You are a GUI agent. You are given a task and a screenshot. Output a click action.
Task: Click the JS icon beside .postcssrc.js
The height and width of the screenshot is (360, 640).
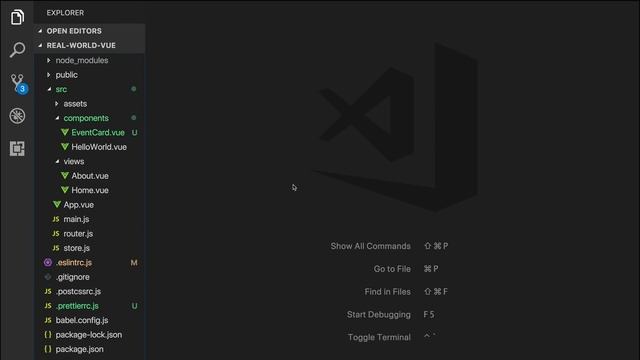pyautogui.click(x=48, y=291)
